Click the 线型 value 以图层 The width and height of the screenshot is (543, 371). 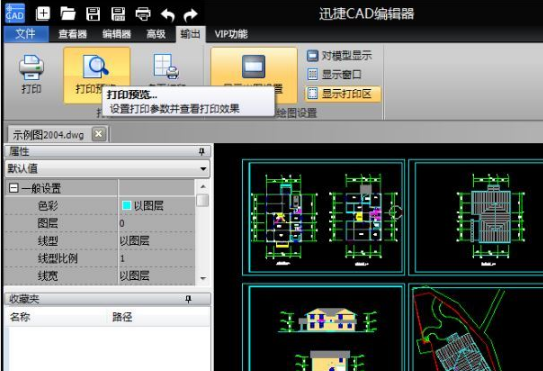pyautogui.click(x=134, y=241)
